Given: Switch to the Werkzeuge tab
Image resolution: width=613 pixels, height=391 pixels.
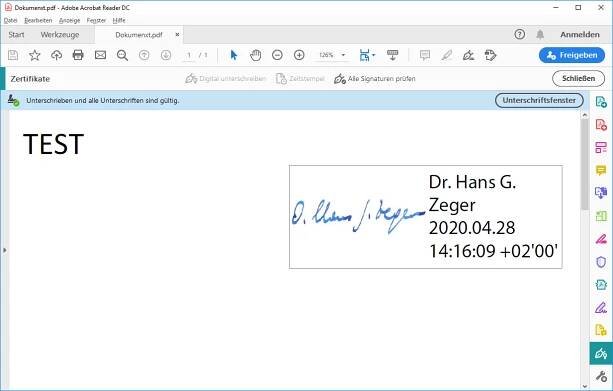Looking at the screenshot, I should [x=60, y=35].
